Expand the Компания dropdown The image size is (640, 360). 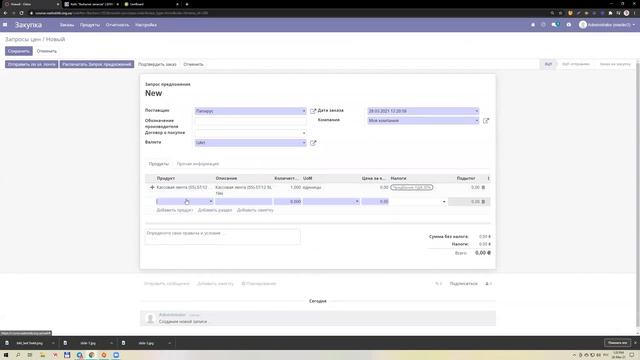click(476, 121)
